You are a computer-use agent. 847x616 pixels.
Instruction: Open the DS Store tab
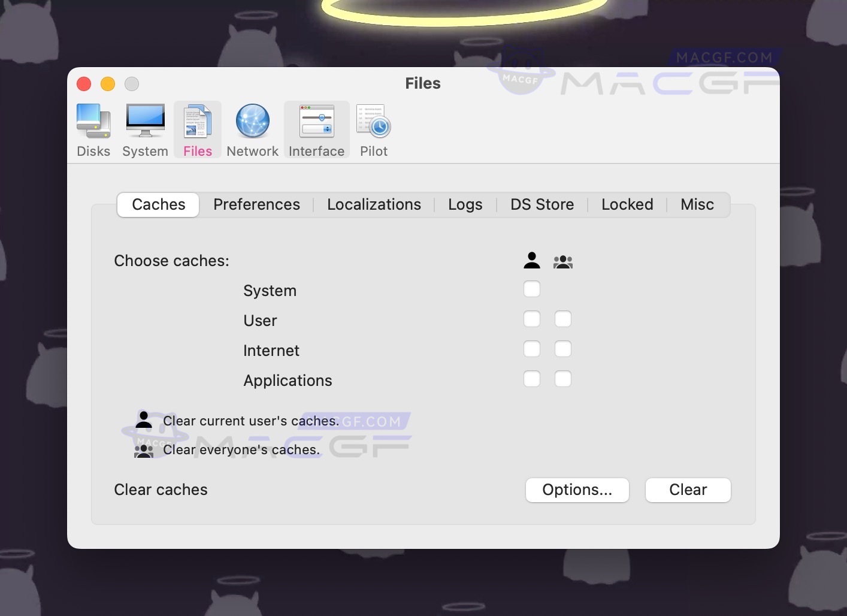coord(542,204)
